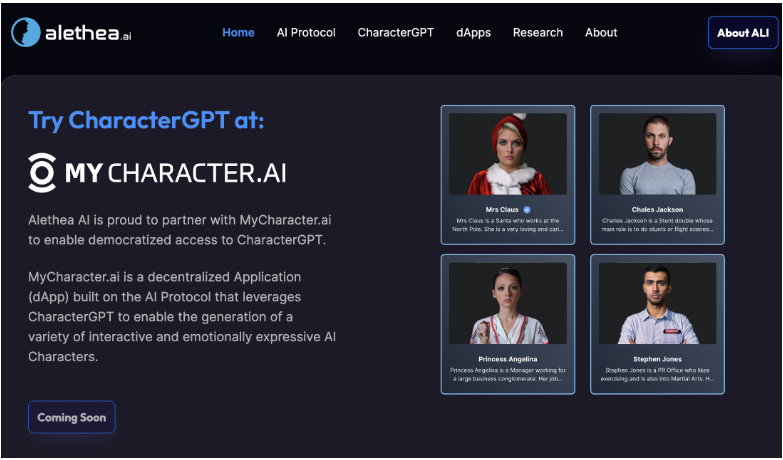Click the MyCharacter.AI circular logo icon

point(42,173)
